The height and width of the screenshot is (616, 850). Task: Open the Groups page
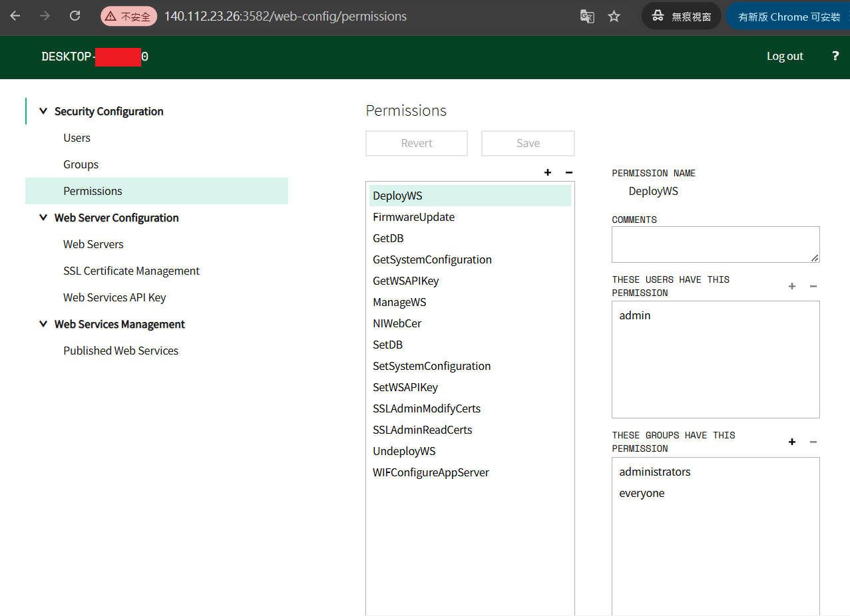tap(81, 164)
